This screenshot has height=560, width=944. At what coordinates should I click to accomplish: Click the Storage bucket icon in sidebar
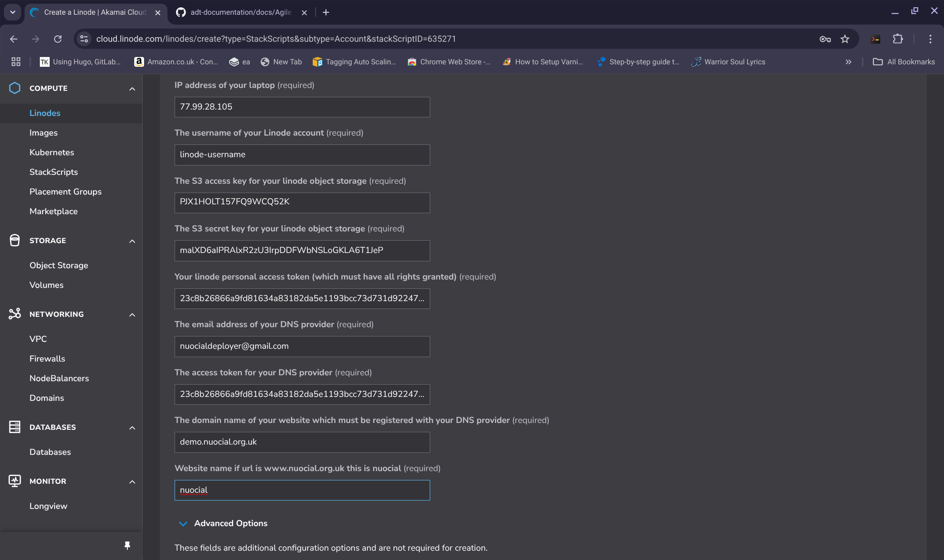(x=15, y=240)
